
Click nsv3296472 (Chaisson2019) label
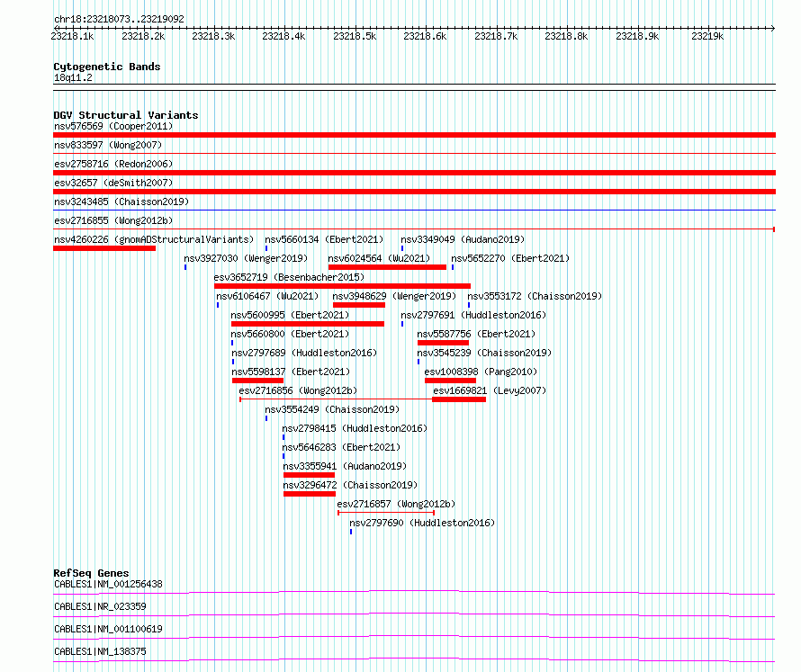[350, 485]
